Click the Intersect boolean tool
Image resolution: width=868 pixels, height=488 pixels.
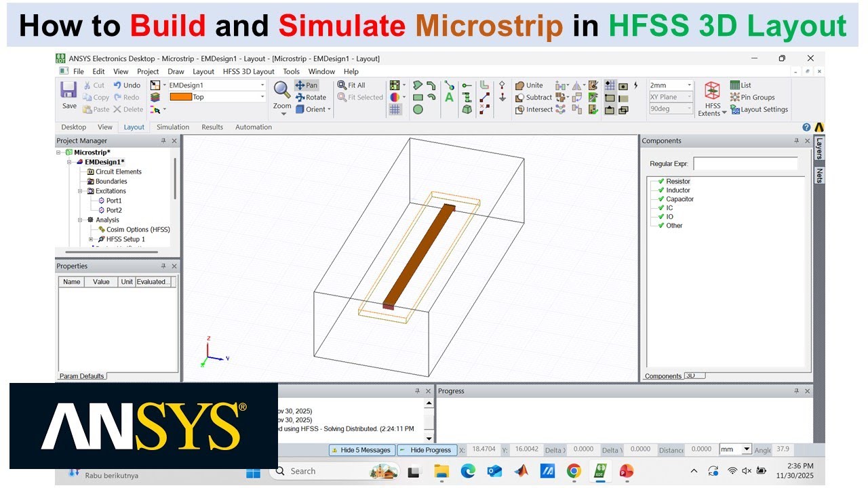(x=534, y=109)
